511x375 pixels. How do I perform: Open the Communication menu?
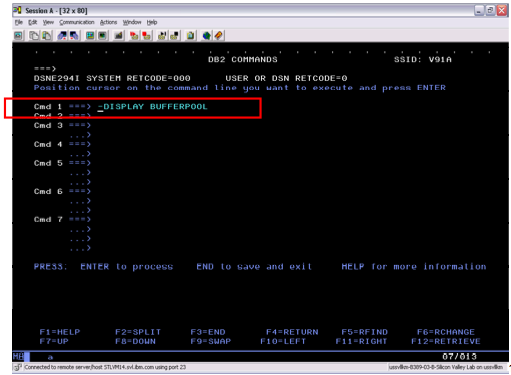[77, 22]
